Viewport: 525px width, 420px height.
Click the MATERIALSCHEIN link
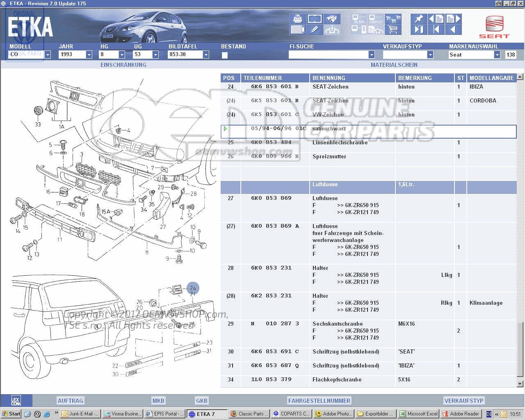coord(394,65)
